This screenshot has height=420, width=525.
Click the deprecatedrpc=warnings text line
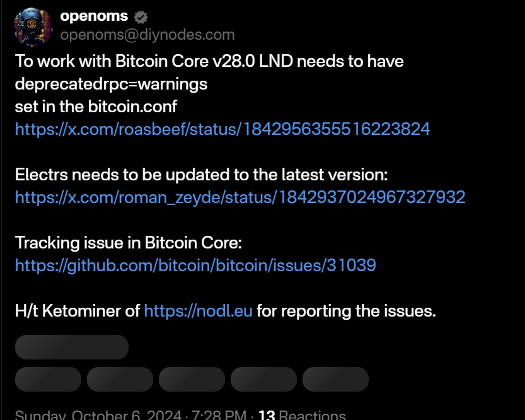pos(111,84)
